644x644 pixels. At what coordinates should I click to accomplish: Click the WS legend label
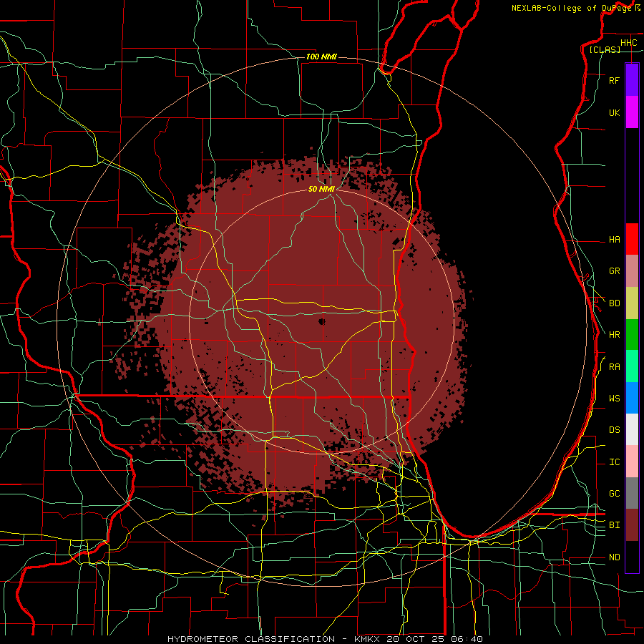tap(614, 399)
